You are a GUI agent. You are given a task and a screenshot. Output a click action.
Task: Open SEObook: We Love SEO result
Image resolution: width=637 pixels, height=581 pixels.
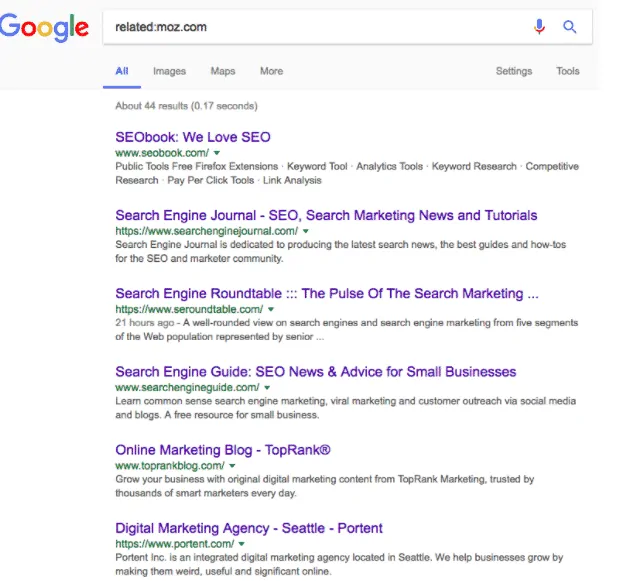(193, 137)
